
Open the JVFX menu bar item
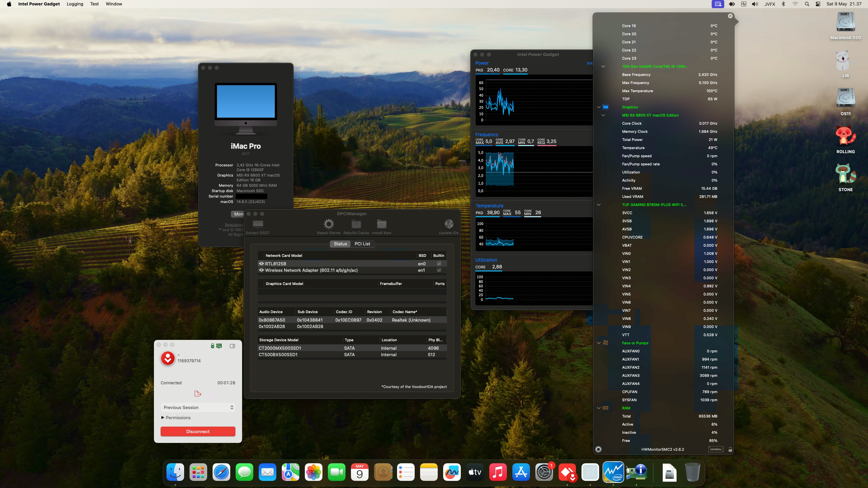click(770, 4)
